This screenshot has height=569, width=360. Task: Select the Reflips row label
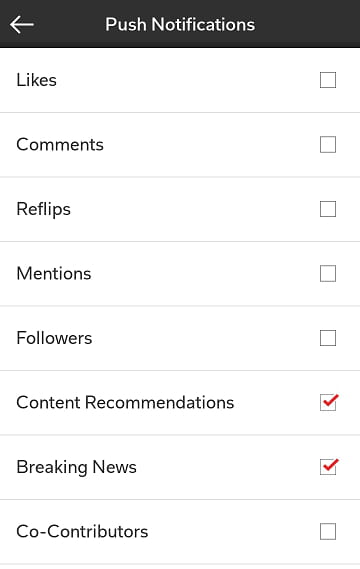[44, 210]
